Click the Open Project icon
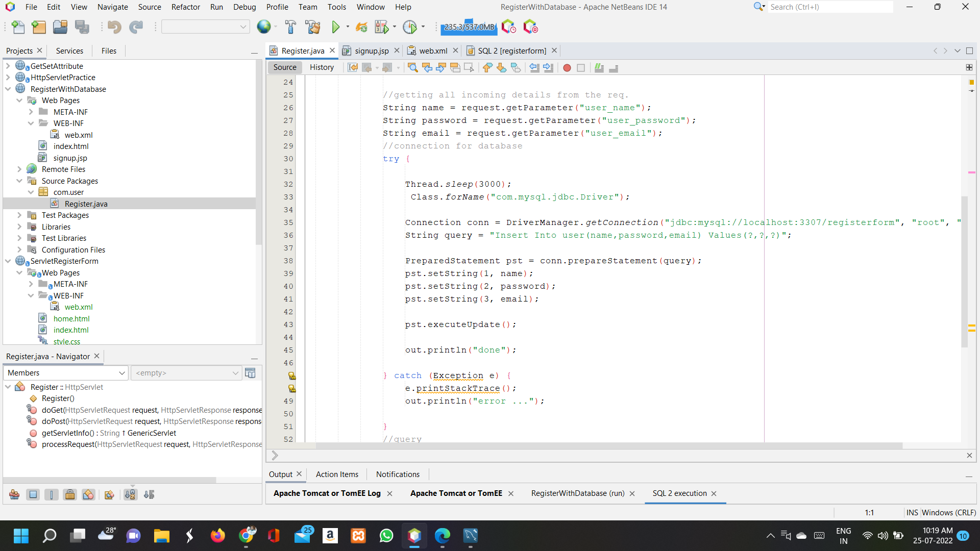Image resolution: width=980 pixels, height=551 pixels. click(x=60, y=27)
